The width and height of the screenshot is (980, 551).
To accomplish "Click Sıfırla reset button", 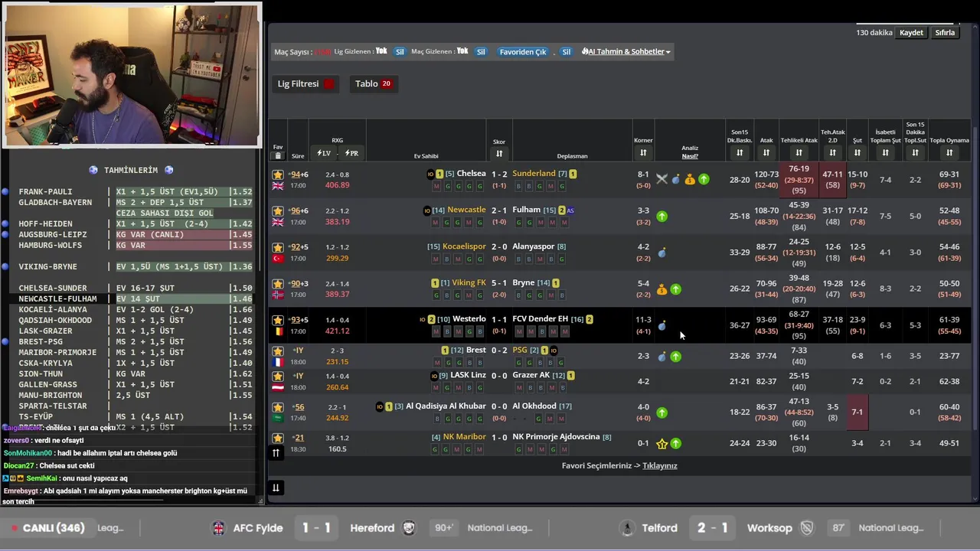I will [945, 33].
